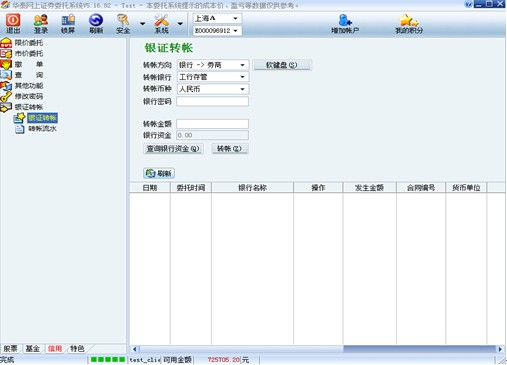Open the 转帐方向 银行->券商 dropdown
Viewport: 507px width, 365px height.
pyautogui.click(x=213, y=65)
